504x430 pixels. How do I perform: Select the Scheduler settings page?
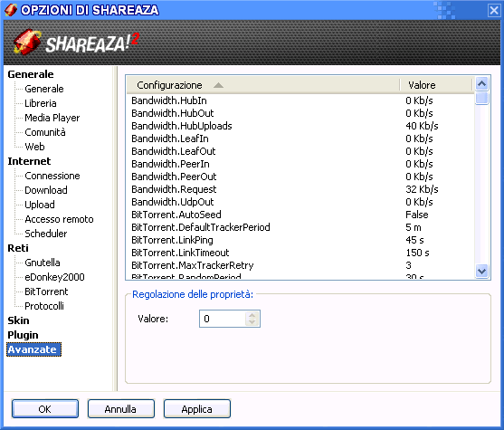[46, 234]
